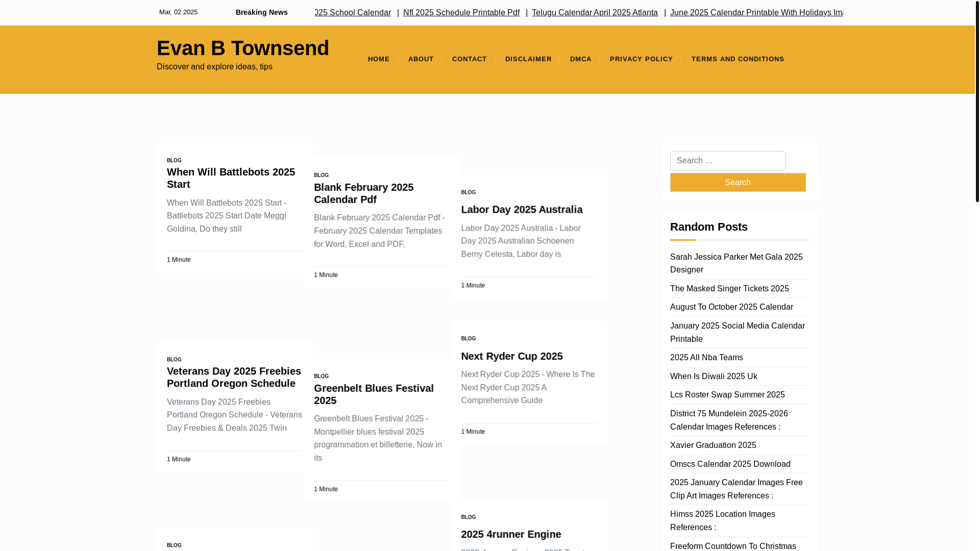Open the DMCA page
This screenshot has width=980, height=551.
click(580, 59)
